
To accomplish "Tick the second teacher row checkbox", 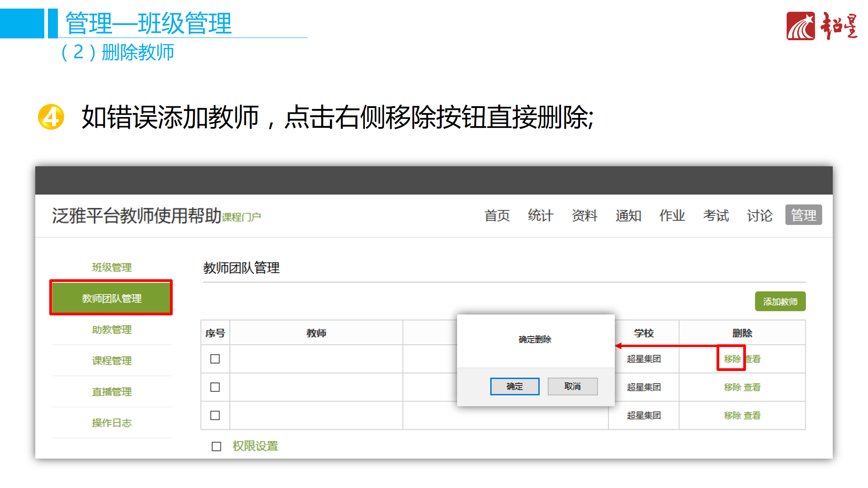I will [x=215, y=387].
